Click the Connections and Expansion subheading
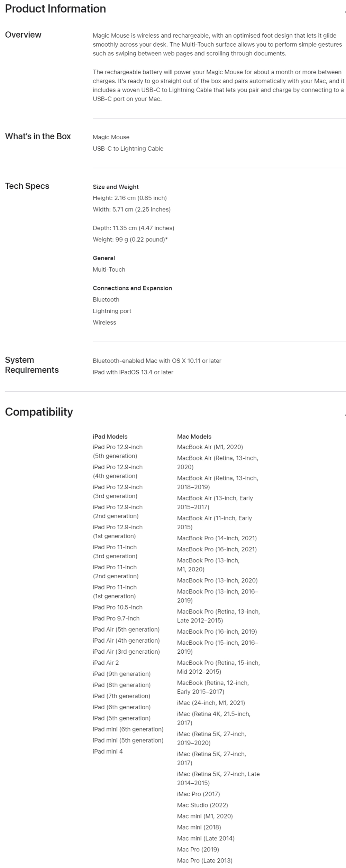Image resolution: width=346 pixels, height=868 pixels. [x=132, y=288]
